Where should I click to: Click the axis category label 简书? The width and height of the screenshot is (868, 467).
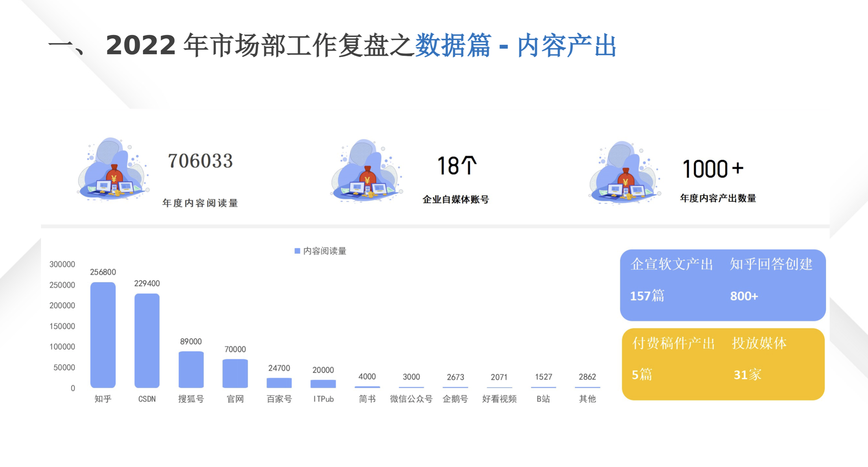(367, 399)
